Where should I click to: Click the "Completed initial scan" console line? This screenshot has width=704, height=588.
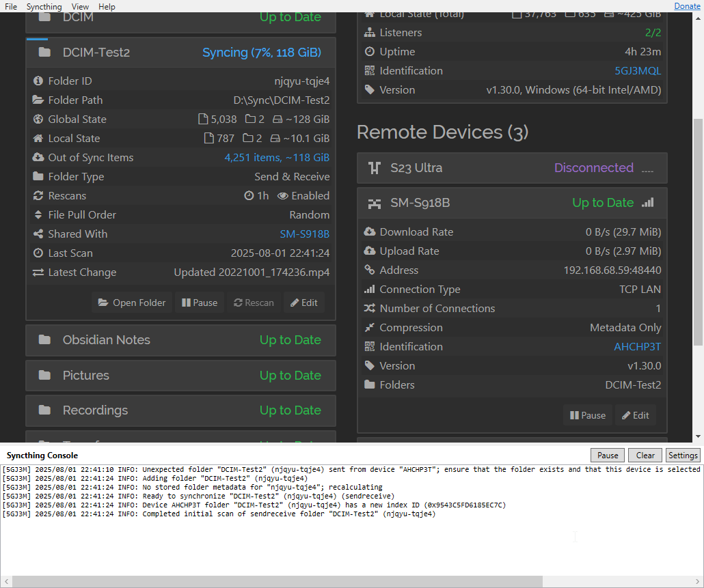tap(219, 514)
